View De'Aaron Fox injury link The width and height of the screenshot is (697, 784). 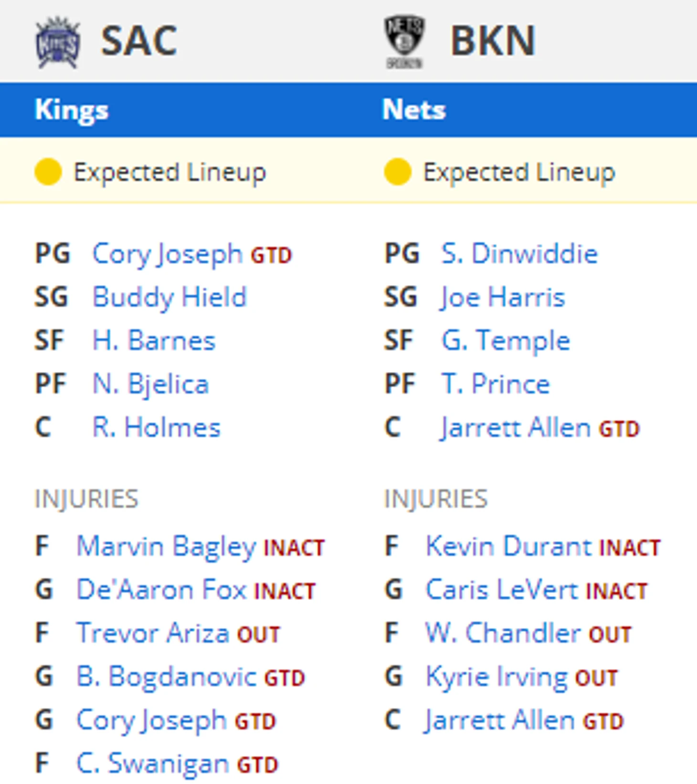pyautogui.click(x=161, y=590)
